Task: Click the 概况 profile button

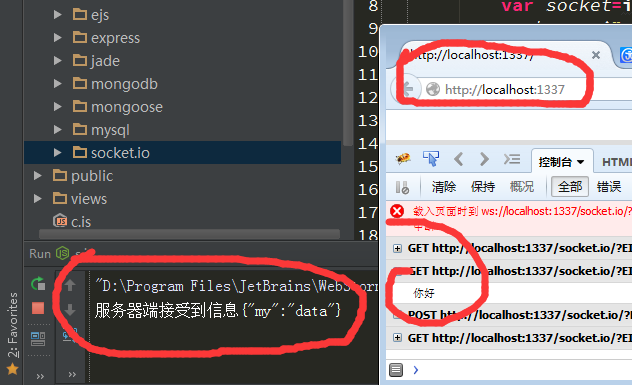Action: coord(522,187)
